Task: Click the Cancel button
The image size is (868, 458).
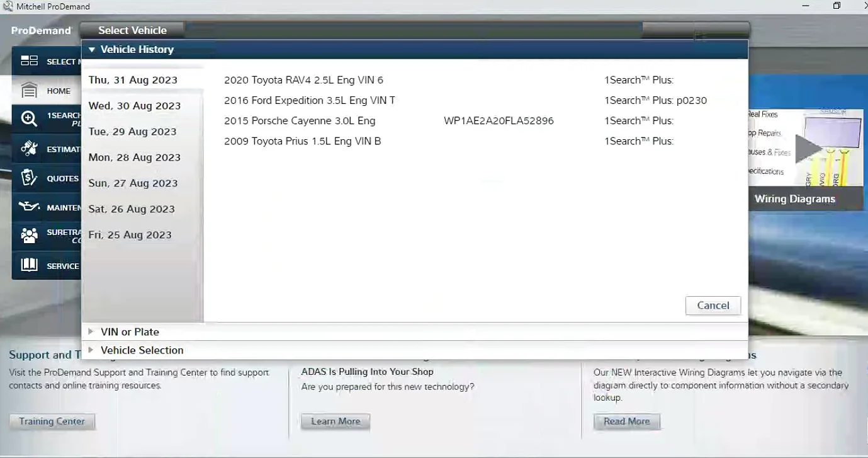Action: [x=713, y=305]
